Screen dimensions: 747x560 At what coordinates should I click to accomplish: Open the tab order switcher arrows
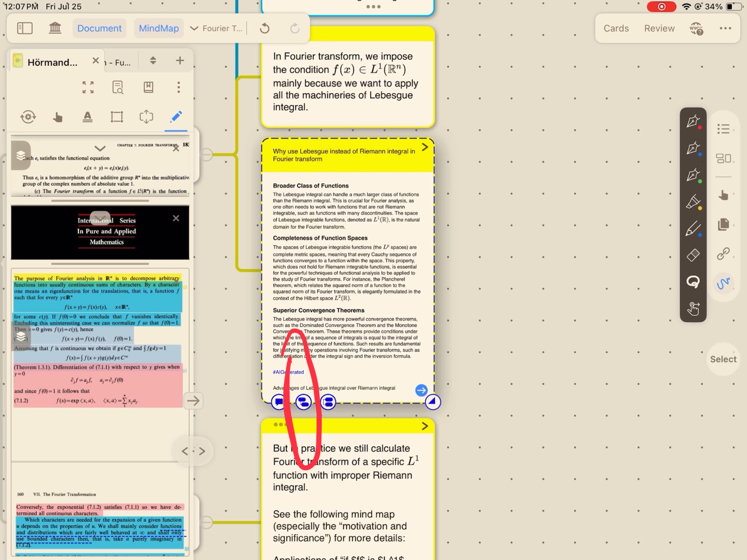153,61
